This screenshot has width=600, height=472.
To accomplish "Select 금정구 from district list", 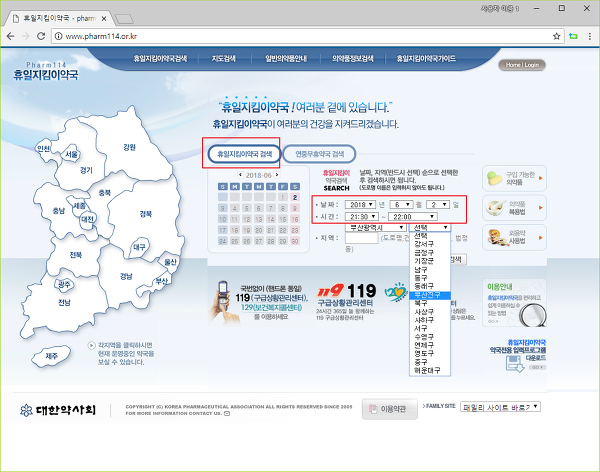I will 430,253.
